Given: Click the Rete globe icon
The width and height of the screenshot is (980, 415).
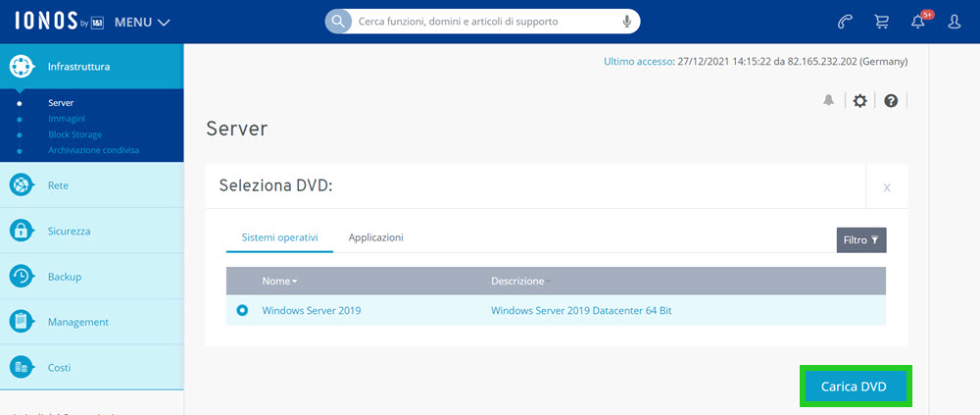Looking at the screenshot, I should (21, 185).
